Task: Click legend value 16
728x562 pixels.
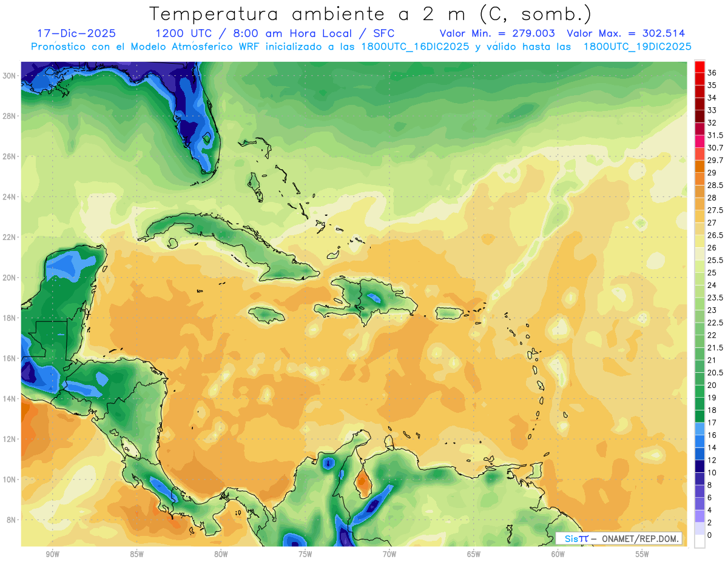Action: [x=712, y=435]
